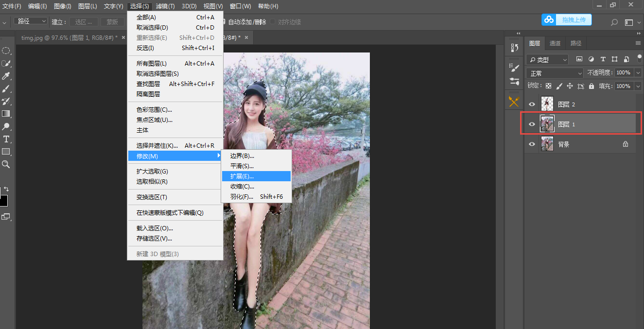Toggle visibility of the 背景 layer
Viewport: 644px width, 329px height.
(532, 144)
